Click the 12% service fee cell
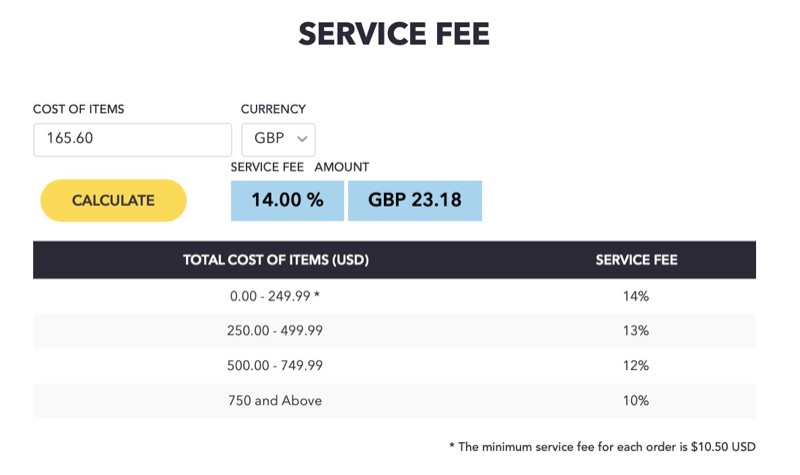The height and width of the screenshot is (475, 800). [x=636, y=366]
